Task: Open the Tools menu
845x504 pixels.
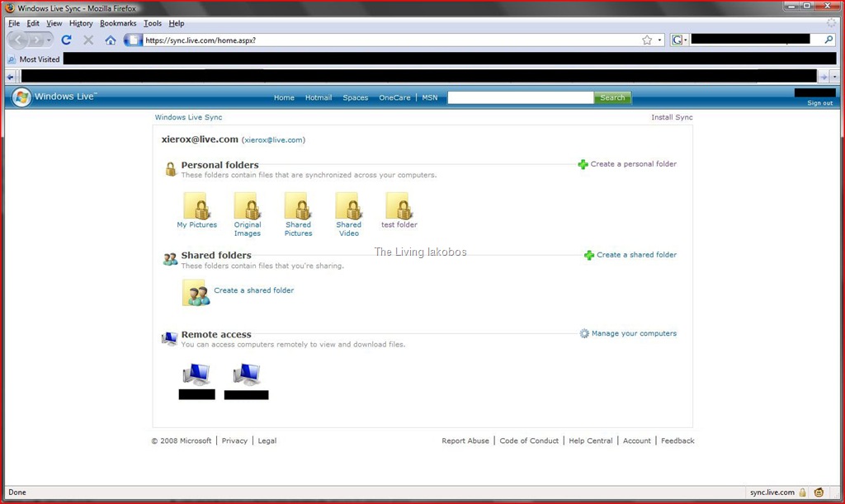Action: (153, 23)
